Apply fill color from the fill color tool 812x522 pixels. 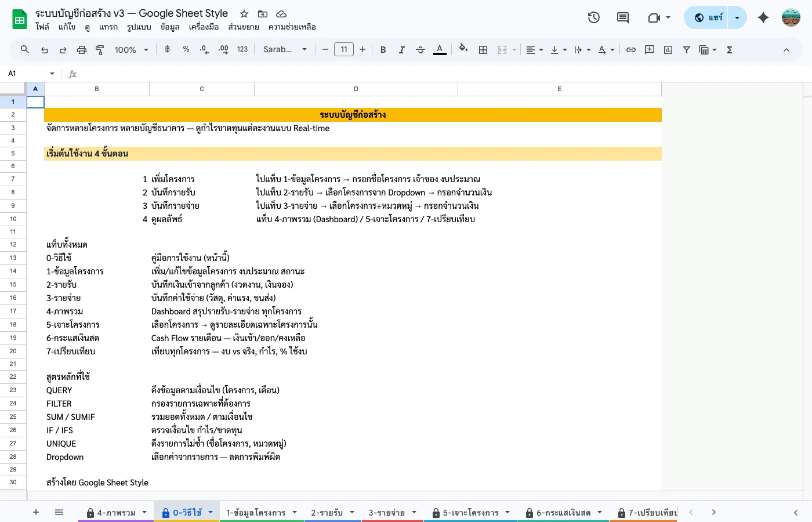click(x=463, y=49)
